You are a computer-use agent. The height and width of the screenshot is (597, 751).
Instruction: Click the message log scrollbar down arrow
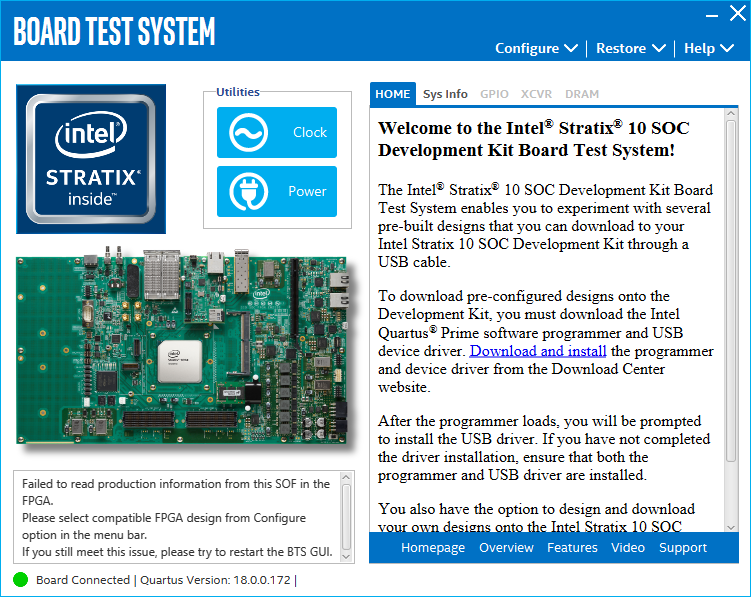[x=347, y=556]
